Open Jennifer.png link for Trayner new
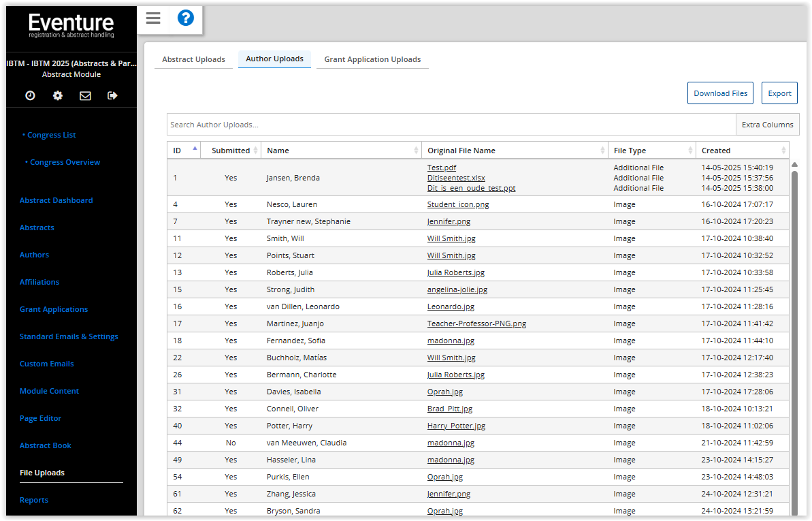This screenshot has height=521, width=812. click(x=449, y=221)
